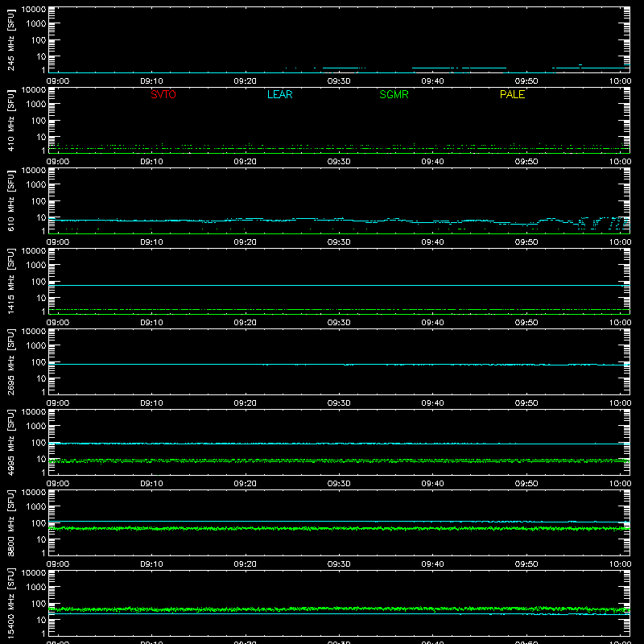The height and width of the screenshot is (644, 644).
Task: Select the 15400 MHz [SFU] axis title
Action: point(10,603)
